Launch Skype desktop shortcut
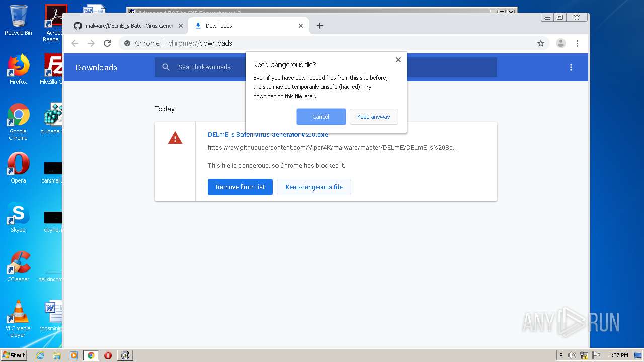This screenshot has height=362, width=644. [x=18, y=217]
